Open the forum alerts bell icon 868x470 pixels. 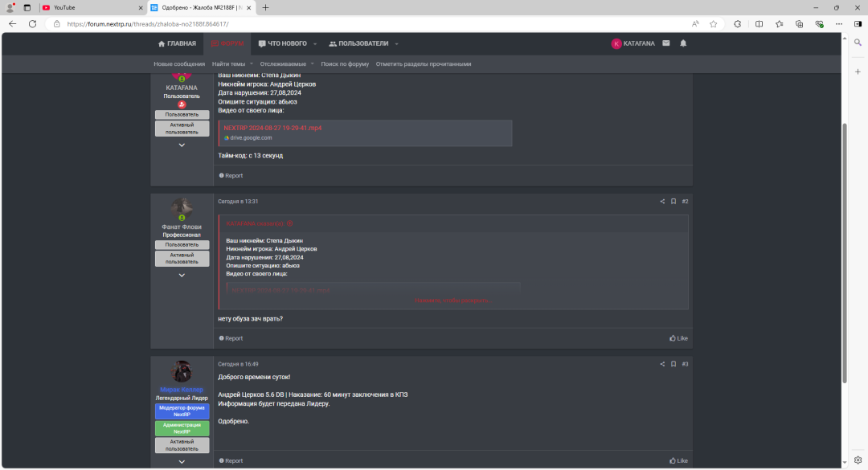pos(683,43)
